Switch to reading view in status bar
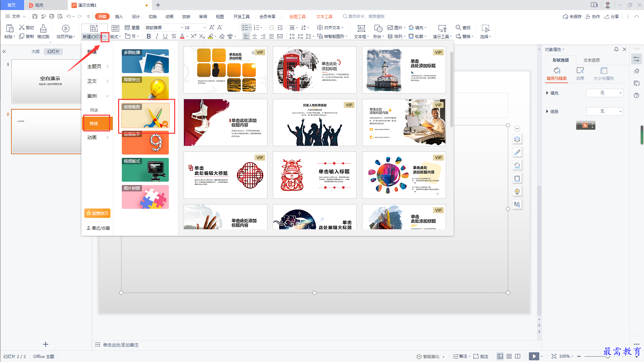The height and width of the screenshot is (362, 644). pyautogui.click(x=518, y=356)
